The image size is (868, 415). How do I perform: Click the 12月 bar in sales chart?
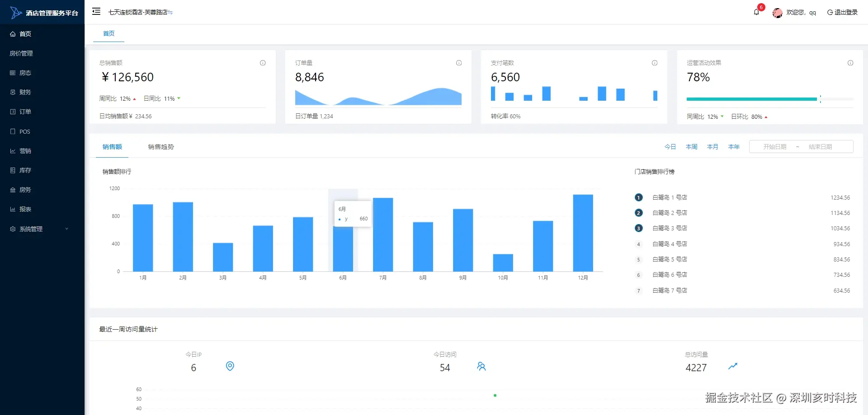583,233
